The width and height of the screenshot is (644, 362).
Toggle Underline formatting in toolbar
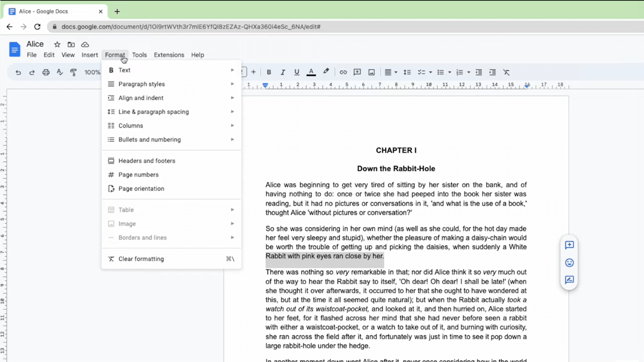click(x=297, y=72)
